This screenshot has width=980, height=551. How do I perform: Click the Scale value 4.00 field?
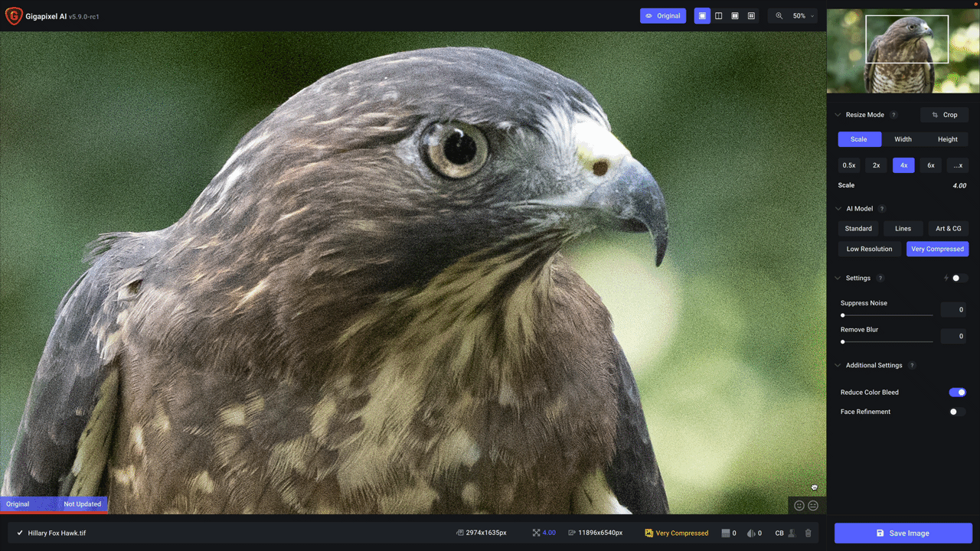pos(959,185)
